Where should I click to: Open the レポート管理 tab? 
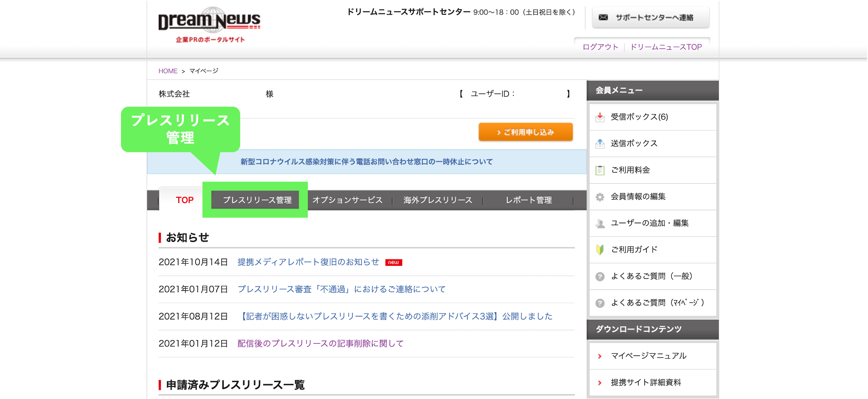[529, 200]
